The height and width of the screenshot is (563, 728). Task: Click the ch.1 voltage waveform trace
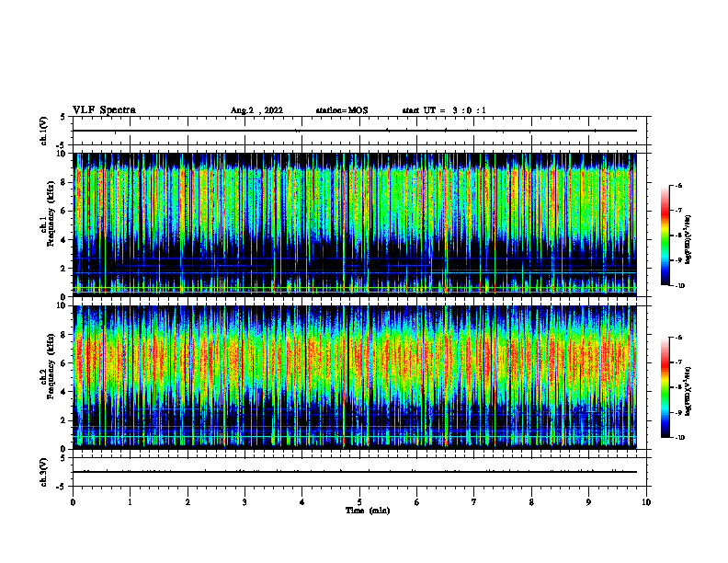tap(355, 131)
